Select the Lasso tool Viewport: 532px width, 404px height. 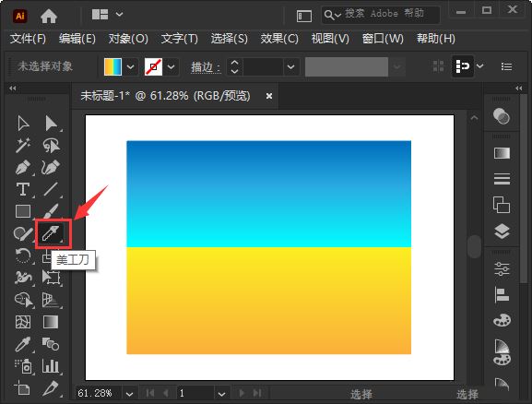pyautogui.click(x=51, y=146)
